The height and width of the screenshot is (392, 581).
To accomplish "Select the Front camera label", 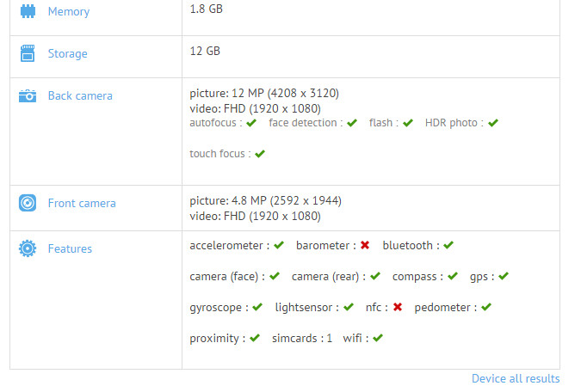I will (x=82, y=203).
